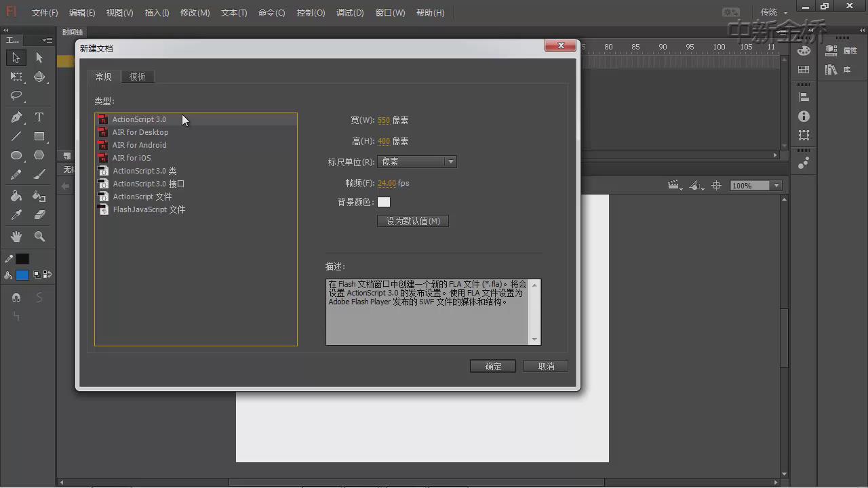The image size is (868, 488).
Task: Open the 文件(F) menu
Action: tap(45, 13)
